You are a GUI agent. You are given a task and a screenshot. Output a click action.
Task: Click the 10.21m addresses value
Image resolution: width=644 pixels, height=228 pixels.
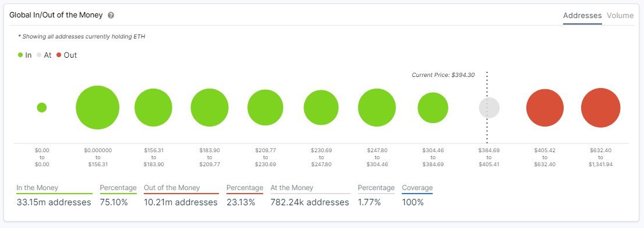[181, 202]
